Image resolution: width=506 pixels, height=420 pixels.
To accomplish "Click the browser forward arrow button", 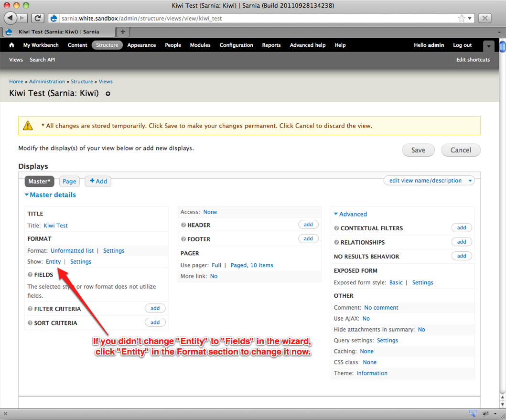I will 22,18.
